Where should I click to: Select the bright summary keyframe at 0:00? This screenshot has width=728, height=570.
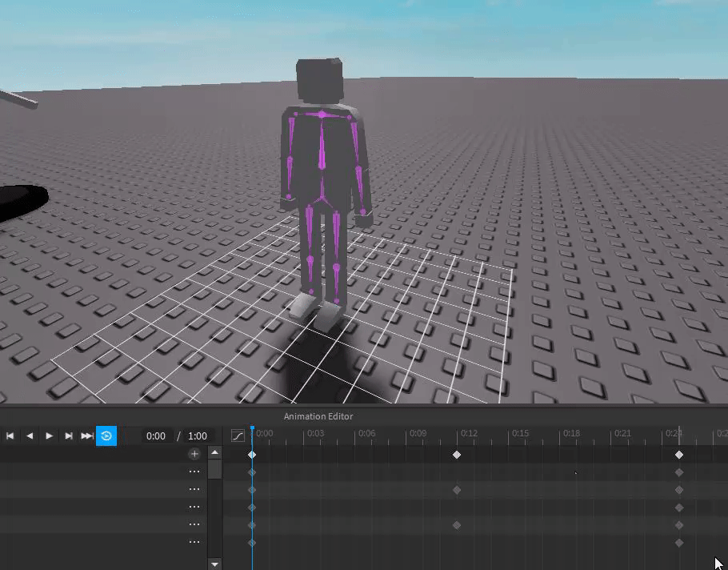[252, 455]
